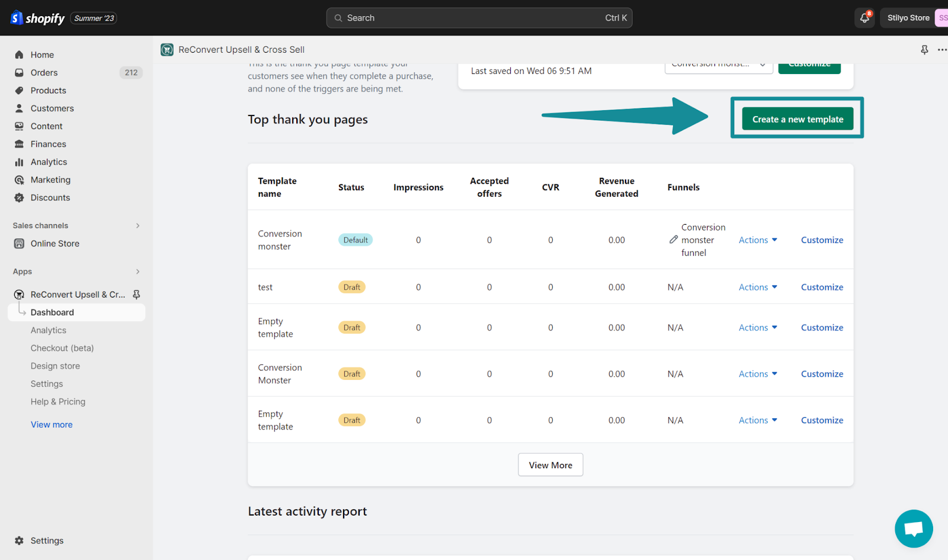Image resolution: width=948 pixels, height=560 pixels.
Task: Pin the ReConvert app using the pin icon
Action: (x=924, y=50)
